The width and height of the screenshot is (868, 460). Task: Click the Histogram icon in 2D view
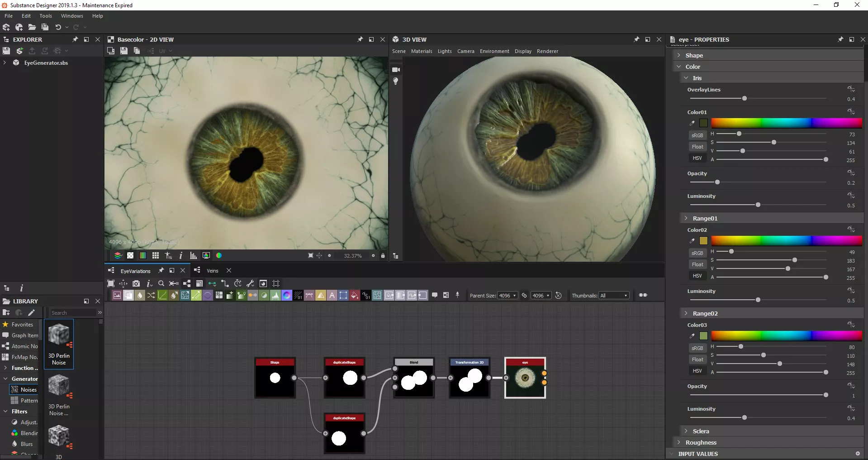(194, 256)
